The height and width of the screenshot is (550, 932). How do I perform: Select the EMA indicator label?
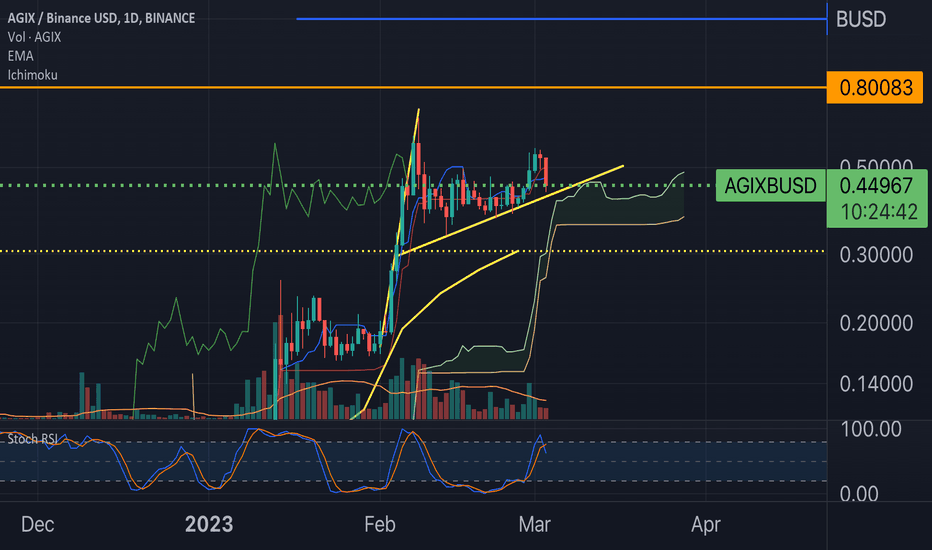[x=20, y=56]
